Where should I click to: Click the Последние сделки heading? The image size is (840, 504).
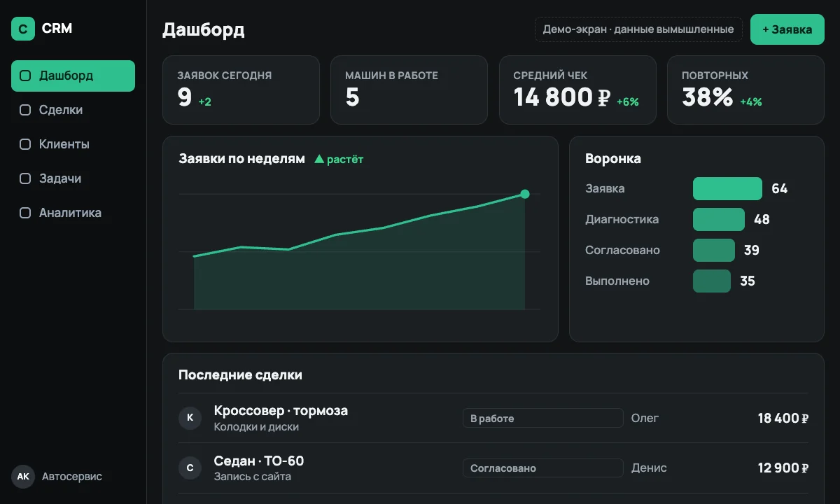click(x=240, y=375)
